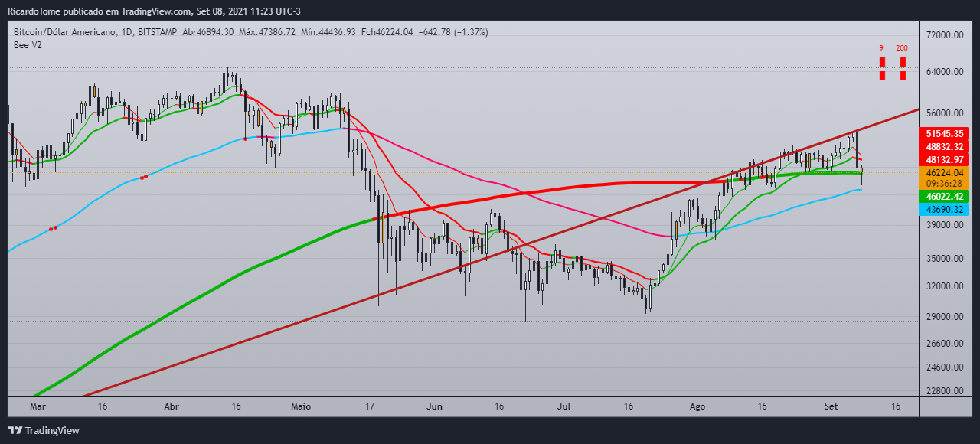
Task: Click the Mar label on the time axis
Action: 38,406
